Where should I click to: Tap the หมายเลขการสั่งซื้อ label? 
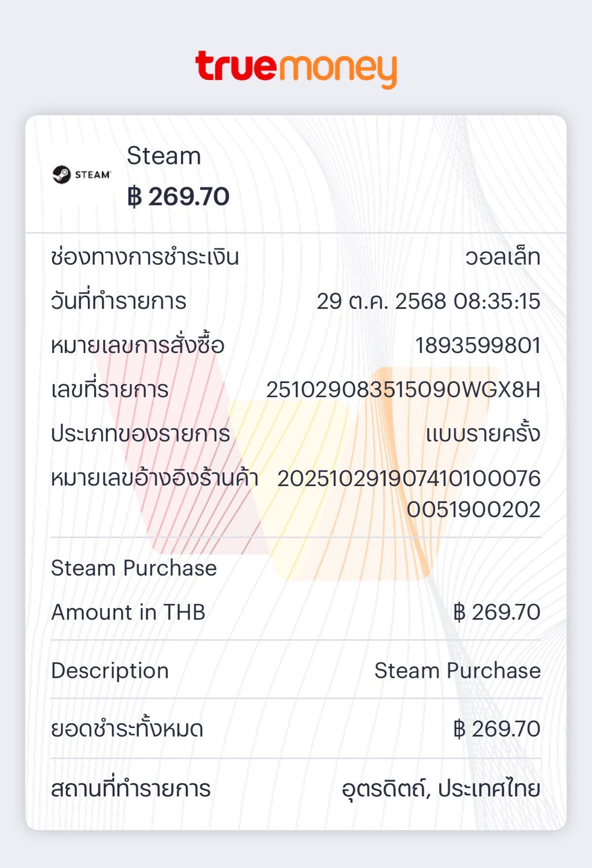pos(137,345)
